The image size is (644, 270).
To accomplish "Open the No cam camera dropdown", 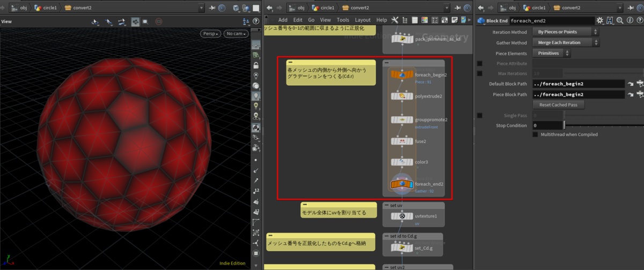I will 236,33.
